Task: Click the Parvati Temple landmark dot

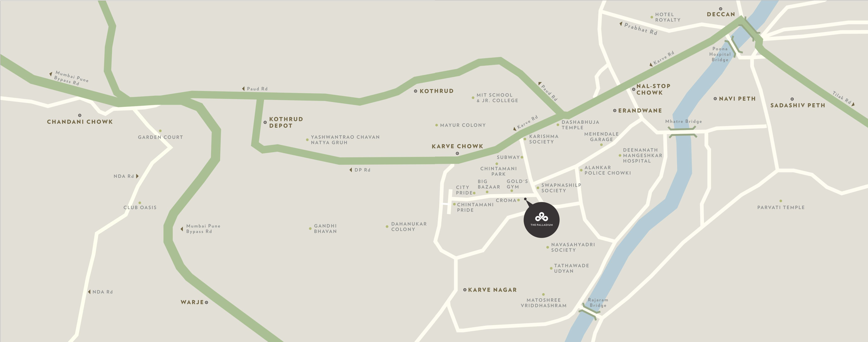Action: pos(781,201)
